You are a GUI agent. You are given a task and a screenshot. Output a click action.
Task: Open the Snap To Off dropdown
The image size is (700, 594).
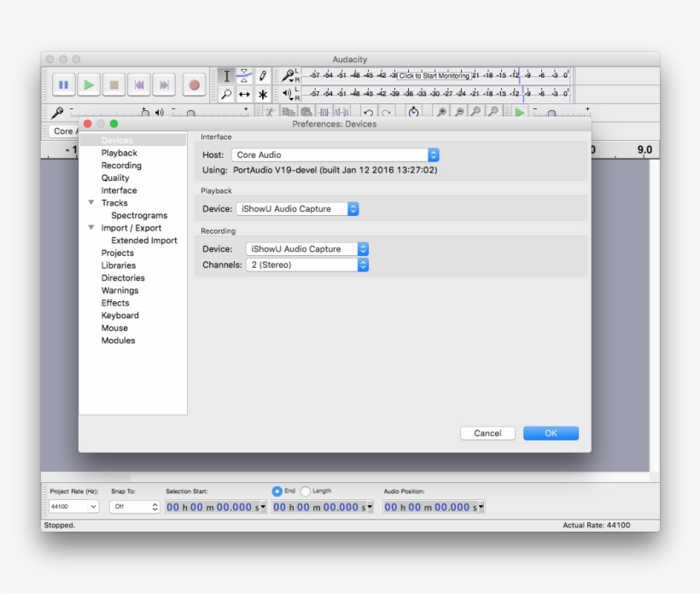coord(135,507)
